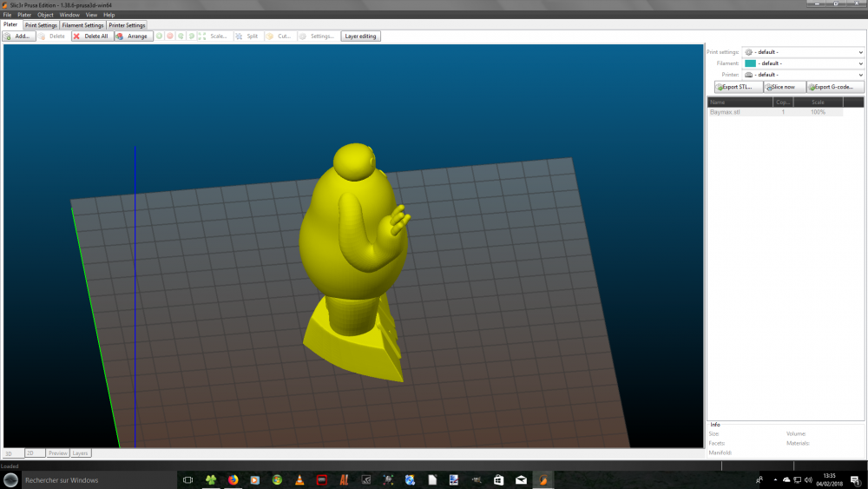Open the Mail app from the taskbar
This screenshot has width=868, height=489.
pos(521,480)
